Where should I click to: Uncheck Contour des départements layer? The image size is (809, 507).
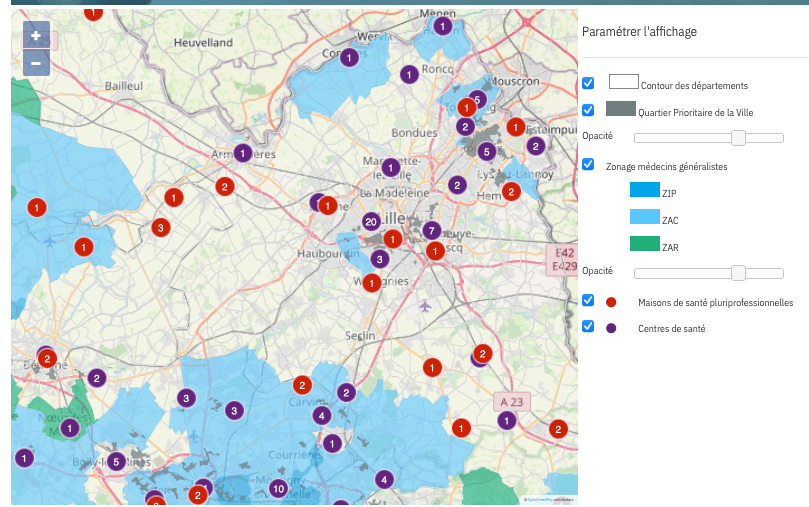coord(588,83)
